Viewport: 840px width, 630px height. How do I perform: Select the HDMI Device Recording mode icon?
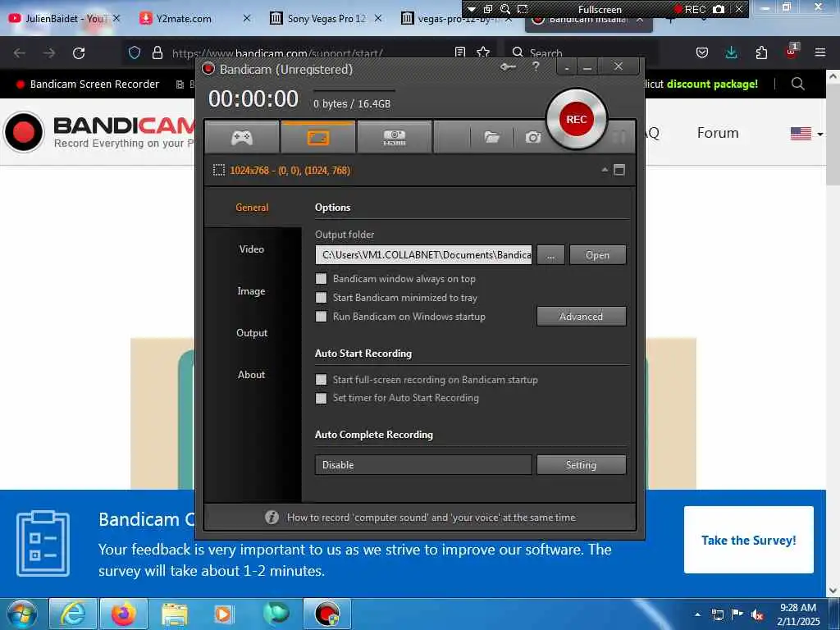coord(395,138)
